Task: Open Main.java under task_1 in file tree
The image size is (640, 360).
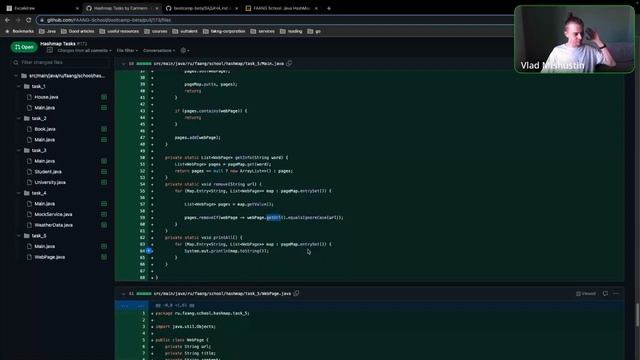Action: [44, 108]
